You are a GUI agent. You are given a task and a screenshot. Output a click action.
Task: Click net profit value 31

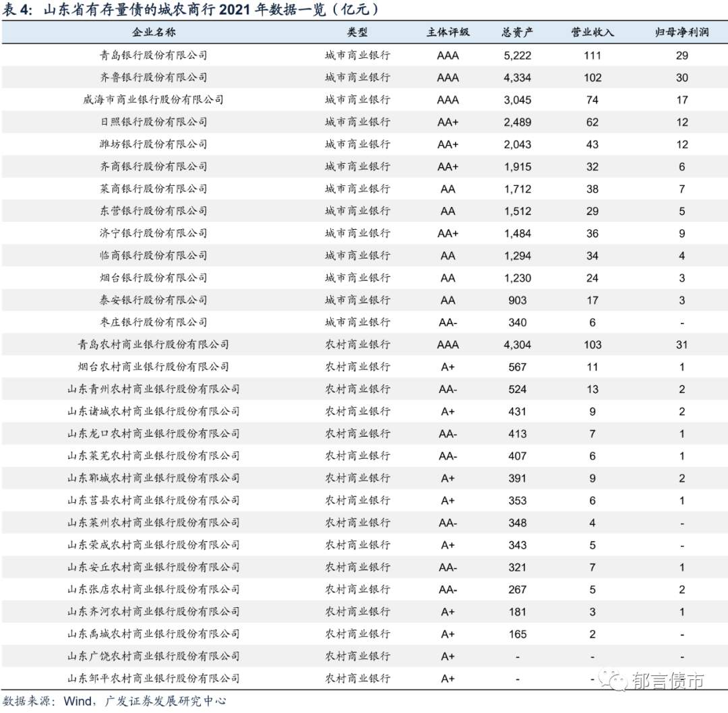pos(681,345)
